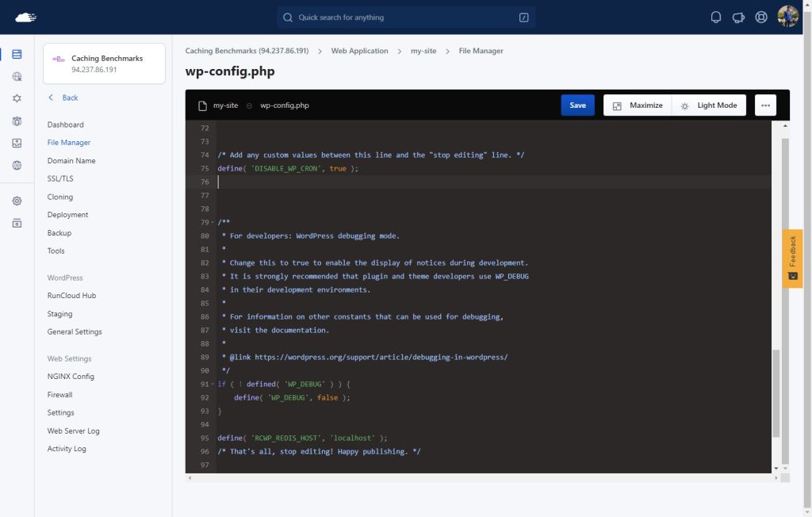812x517 pixels.
Task: Select RunCloud Hub menu item
Action: pos(71,296)
